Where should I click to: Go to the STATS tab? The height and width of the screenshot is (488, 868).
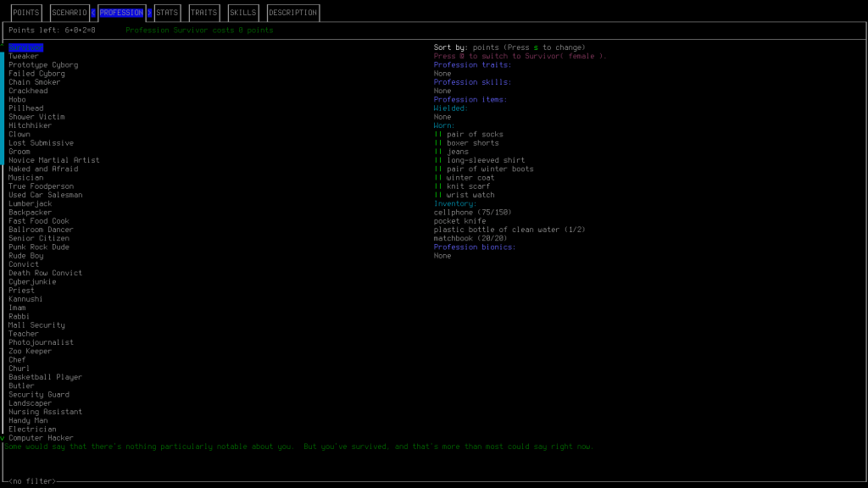pos(167,13)
